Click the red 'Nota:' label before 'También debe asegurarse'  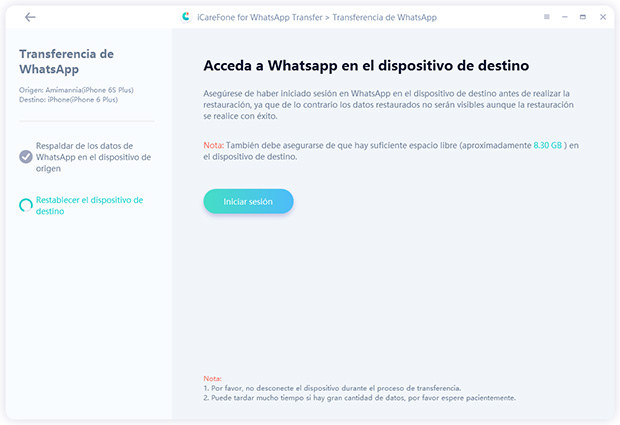(x=214, y=145)
